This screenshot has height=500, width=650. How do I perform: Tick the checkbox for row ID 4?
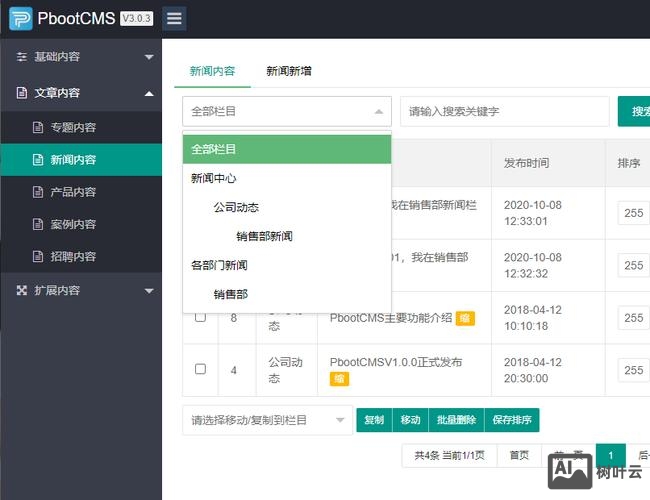(200, 369)
